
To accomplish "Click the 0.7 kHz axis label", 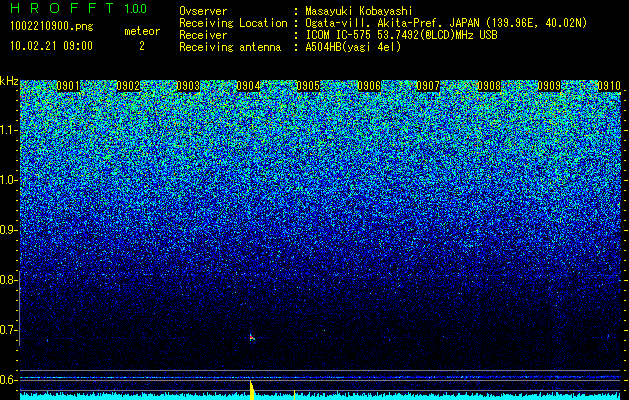I will pyautogui.click(x=9, y=330).
